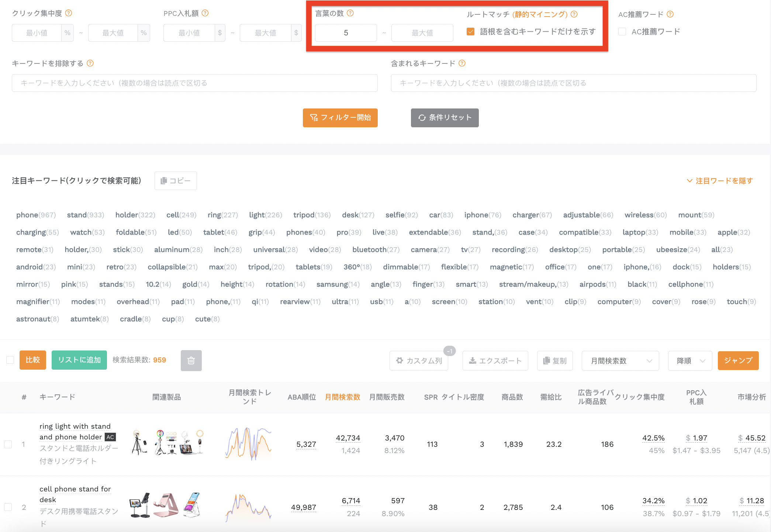Toggle the select-all checkbox beside 比較

click(10, 360)
